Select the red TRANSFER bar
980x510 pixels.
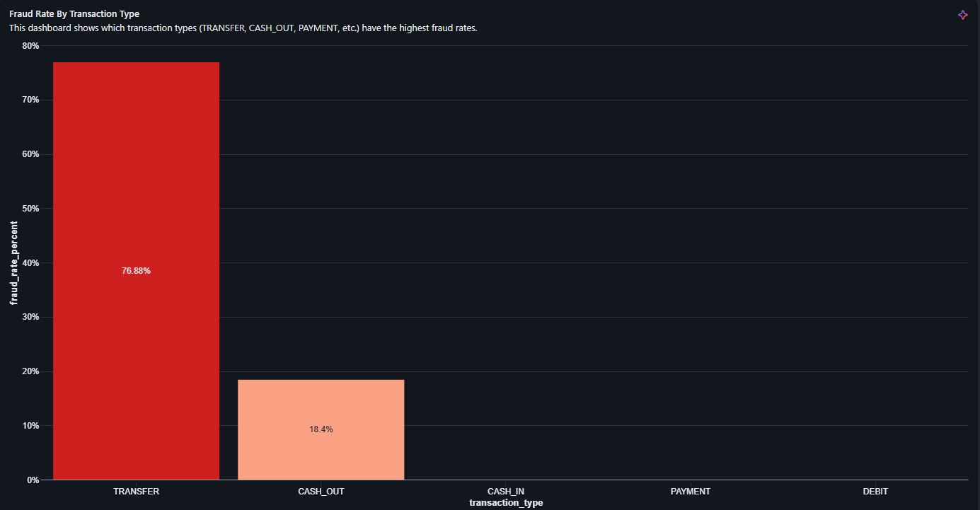click(137, 271)
